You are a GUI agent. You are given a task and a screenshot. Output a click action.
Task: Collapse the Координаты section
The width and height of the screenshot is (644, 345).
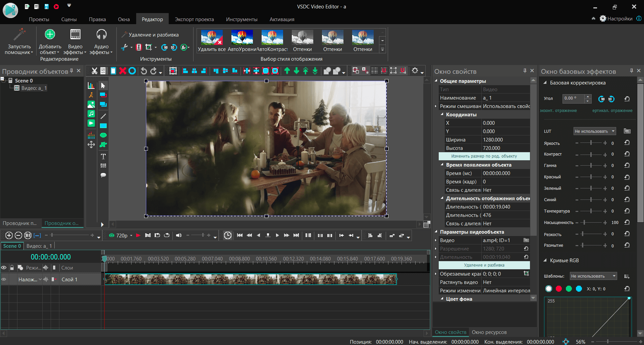(442, 114)
